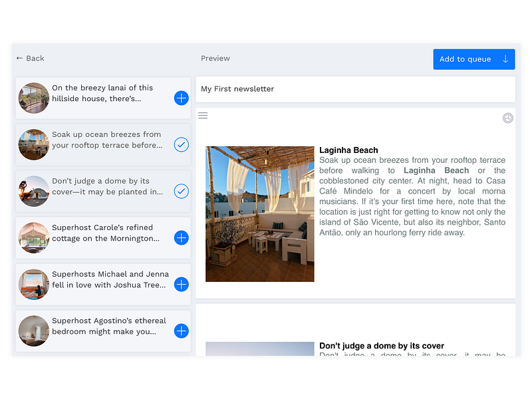Click text 'Superhost Agostino's ethereal'

(x=109, y=321)
